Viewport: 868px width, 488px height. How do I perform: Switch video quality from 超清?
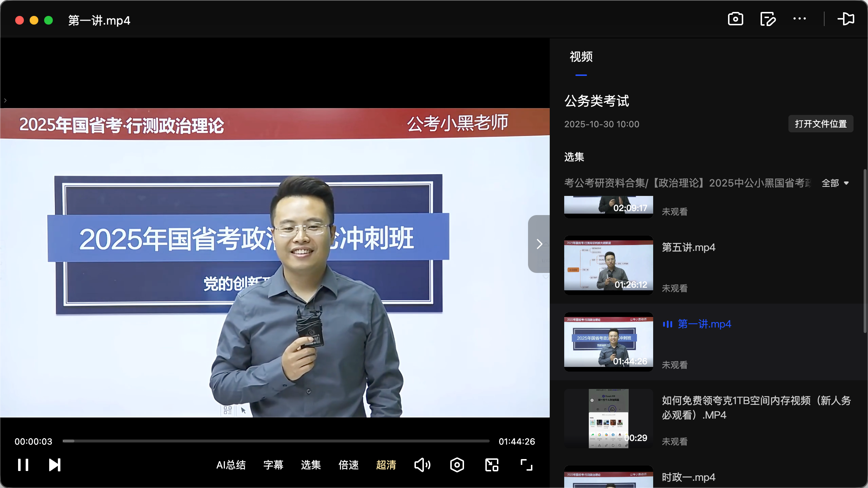(x=386, y=465)
